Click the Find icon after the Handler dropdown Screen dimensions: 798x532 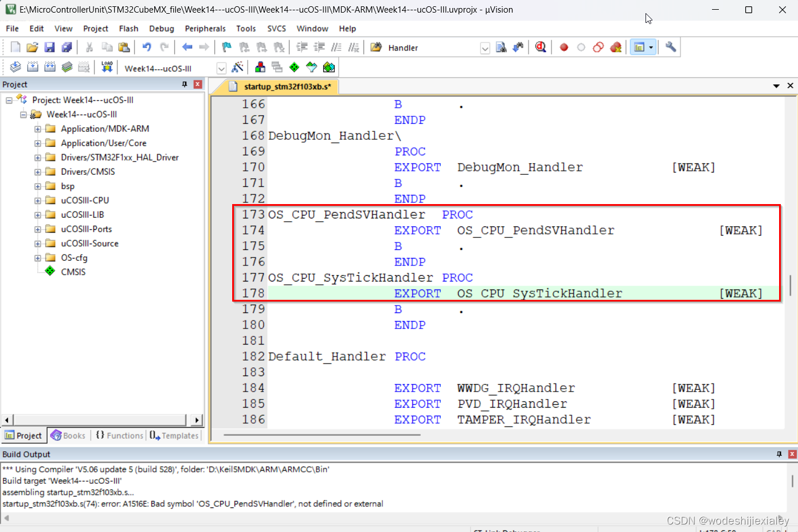pyautogui.click(x=501, y=48)
